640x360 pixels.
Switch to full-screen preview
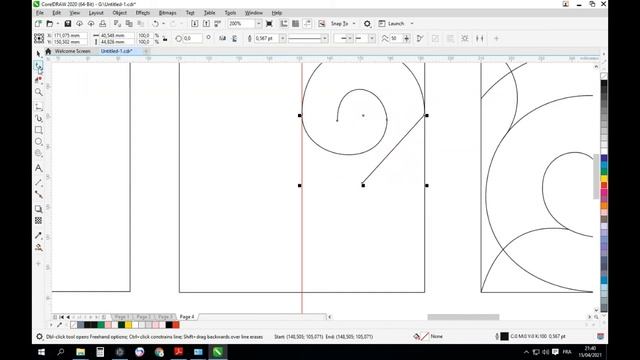(x=269, y=24)
